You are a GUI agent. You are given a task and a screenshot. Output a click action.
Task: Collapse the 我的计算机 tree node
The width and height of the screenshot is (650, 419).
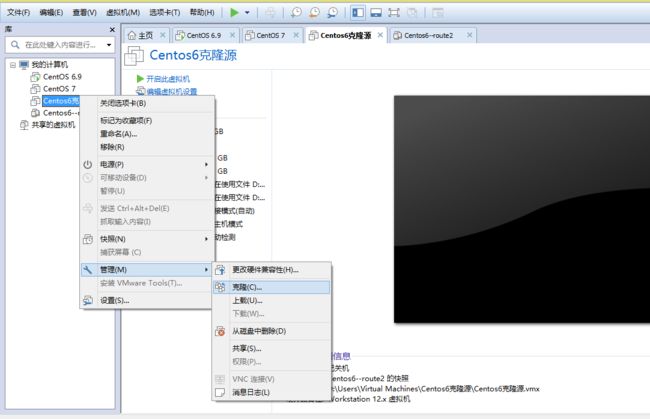pyautogui.click(x=13, y=65)
